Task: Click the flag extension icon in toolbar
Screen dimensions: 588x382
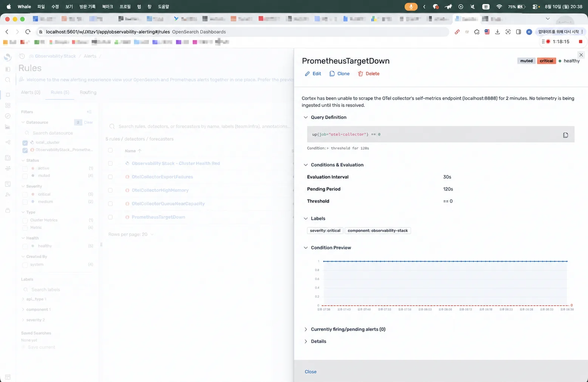Action: point(487,32)
